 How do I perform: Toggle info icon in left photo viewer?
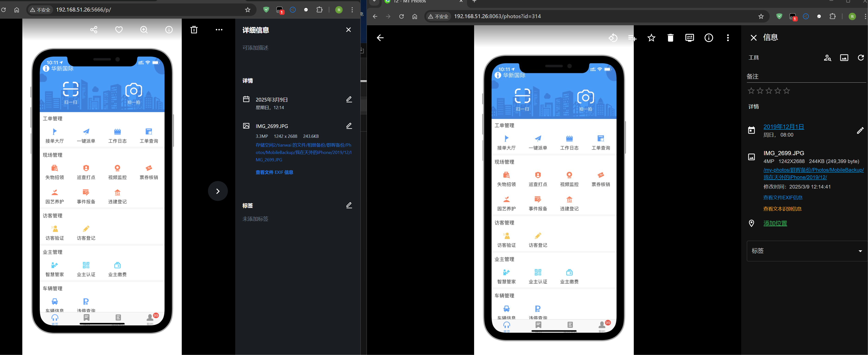pos(169,30)
